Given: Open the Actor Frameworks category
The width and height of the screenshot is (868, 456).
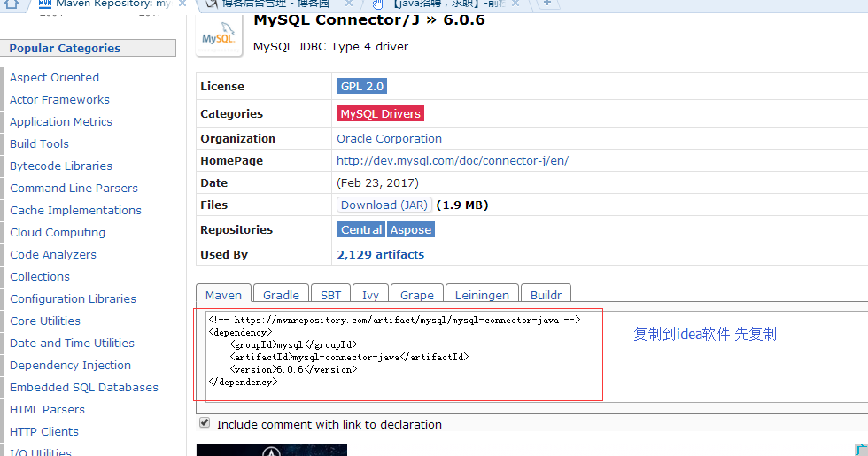Looking at the screenshot, I should click(60, 99).
